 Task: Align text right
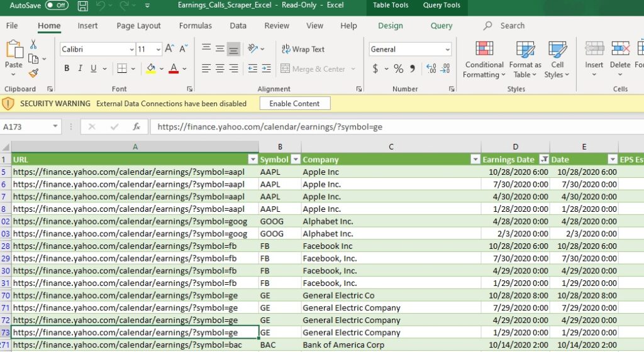[233, 68]
